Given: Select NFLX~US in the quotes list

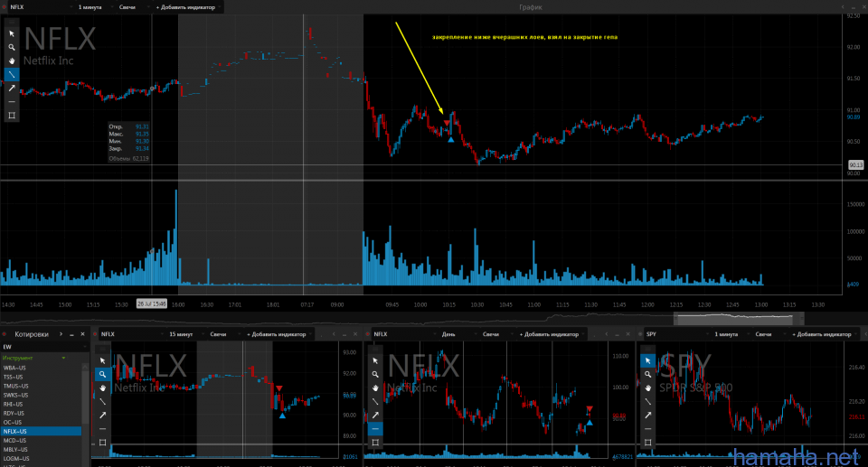Looking at the screenshot, I should pos(41,431).
